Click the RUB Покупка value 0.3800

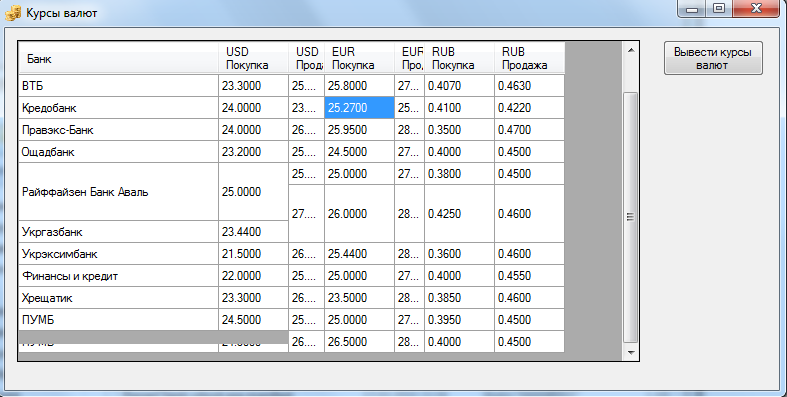[x=459, y=174]
